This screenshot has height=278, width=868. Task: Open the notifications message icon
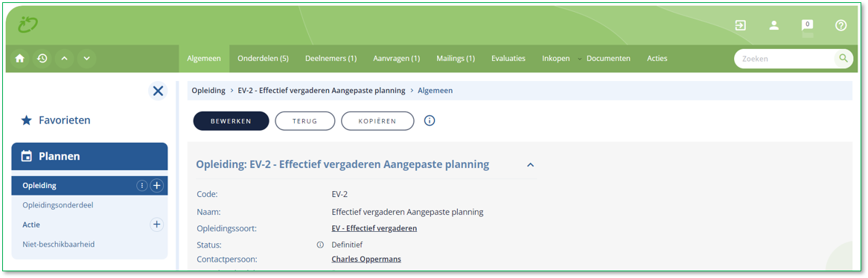[807, 26]
